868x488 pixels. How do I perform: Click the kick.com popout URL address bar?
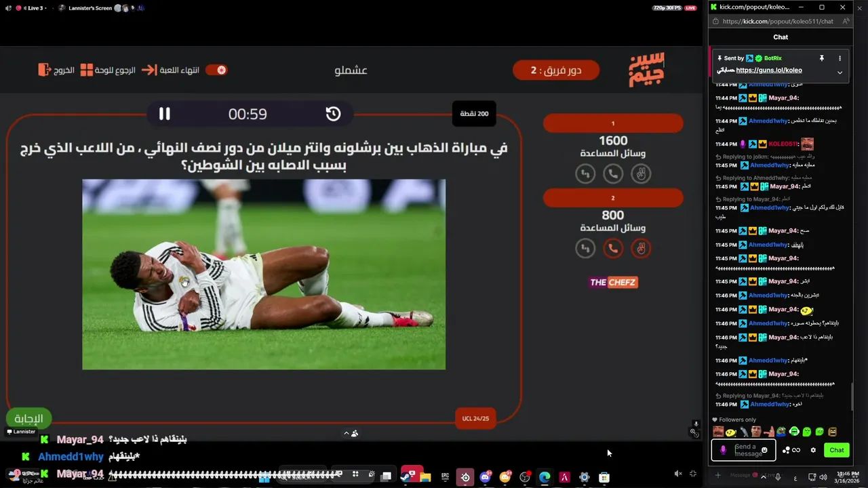(x=778, y=21)
